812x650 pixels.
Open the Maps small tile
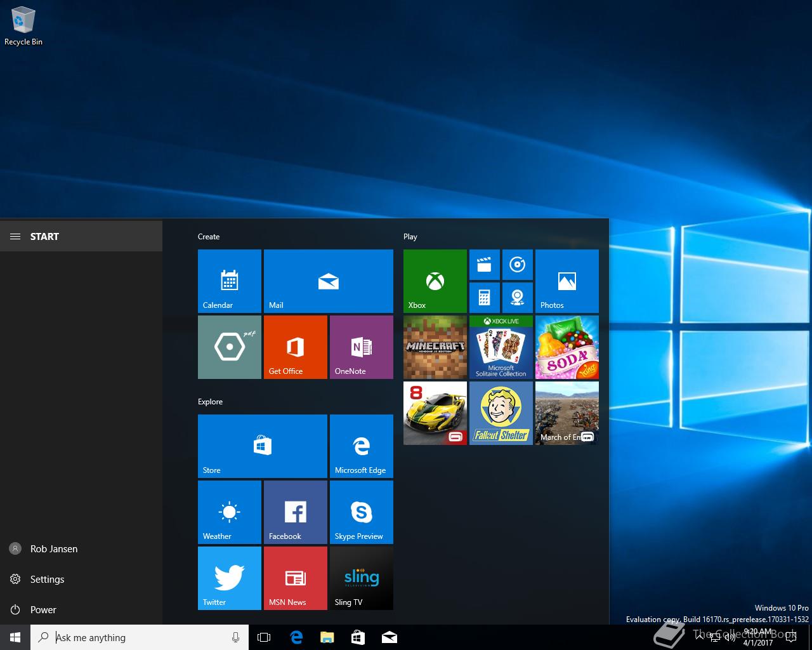click(x=518, y=298)
